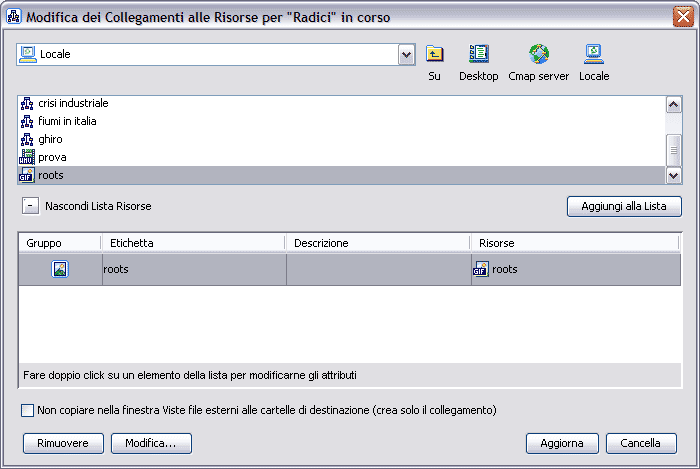Click the Rimuovere button

(64, 443)
